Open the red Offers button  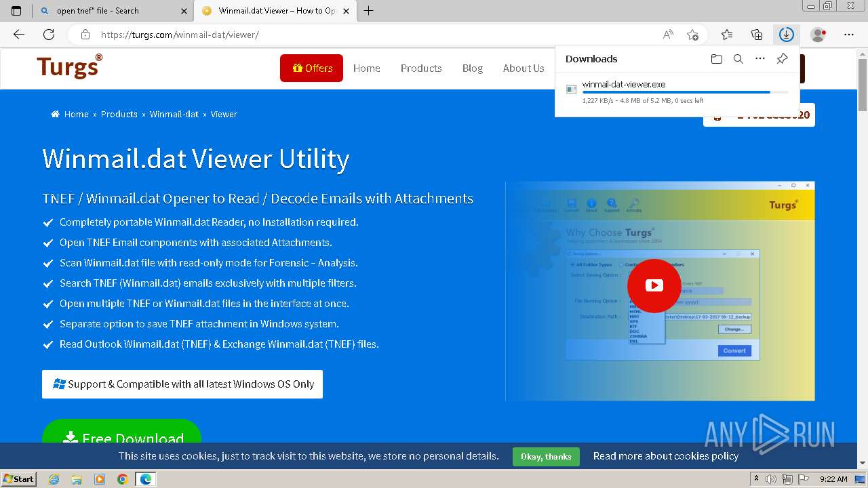[x=311, y=68]
